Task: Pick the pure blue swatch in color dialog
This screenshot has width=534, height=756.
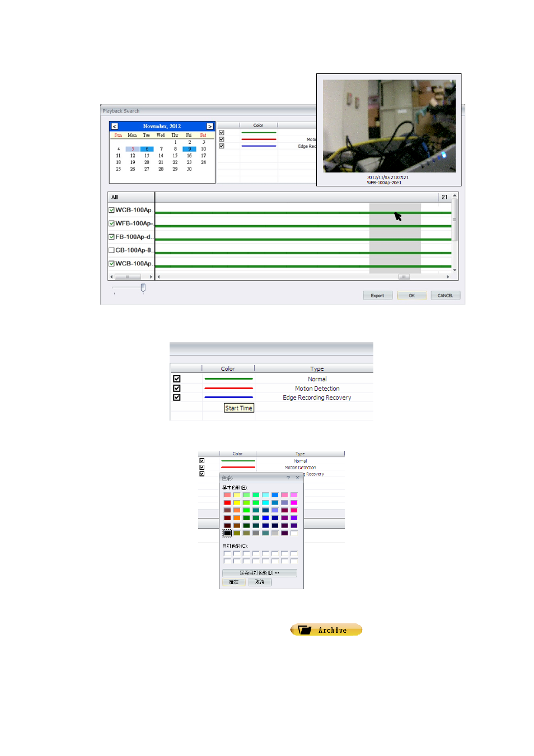Action: coord(265,518)
